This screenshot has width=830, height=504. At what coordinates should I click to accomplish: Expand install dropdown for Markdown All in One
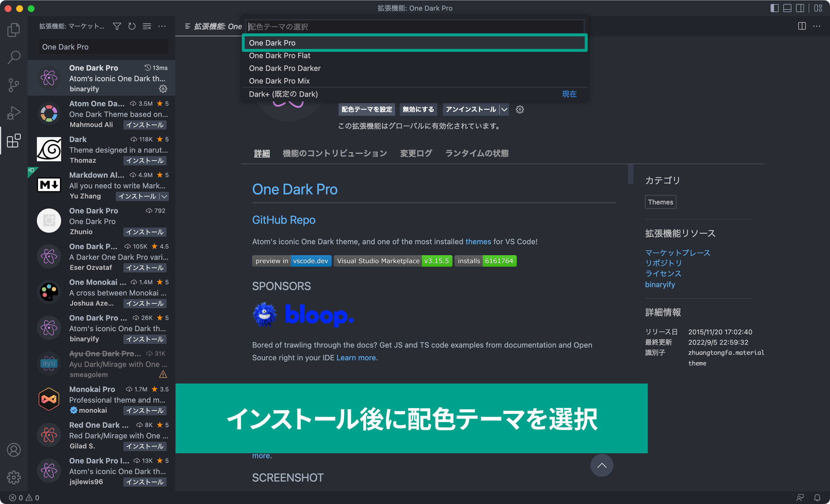point(164,196)
